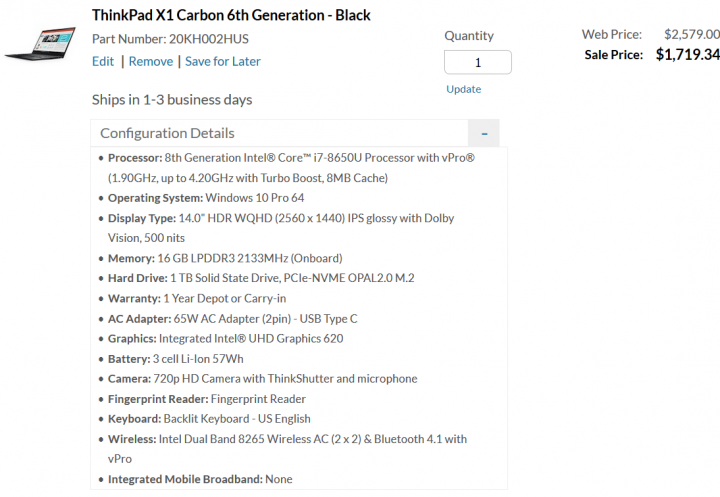Remove the ThinkPad from the cart
The image size is (720, 497).
coord(151,62)
